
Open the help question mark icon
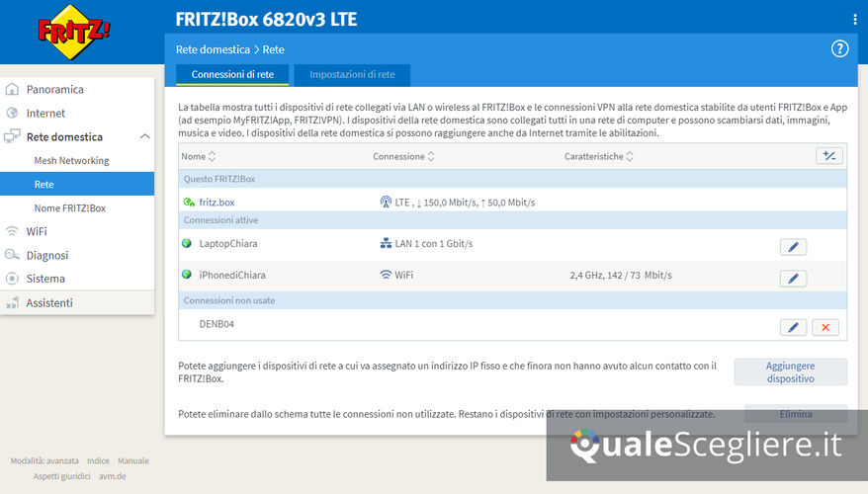839,48
